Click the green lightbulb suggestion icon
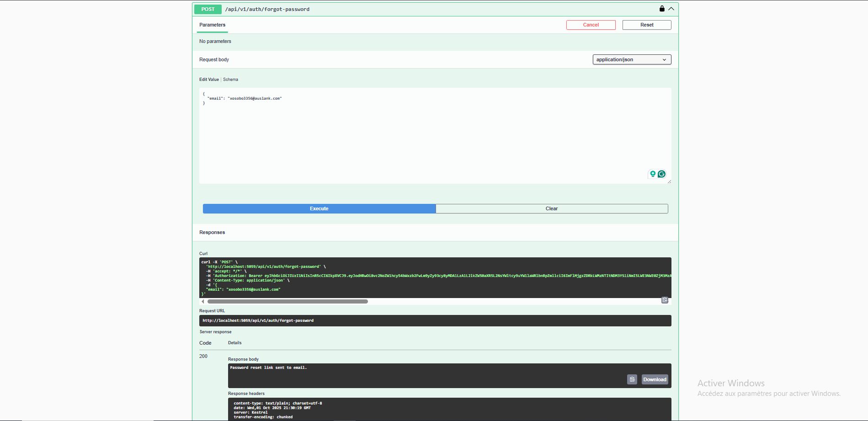 [x=653, y=174]
